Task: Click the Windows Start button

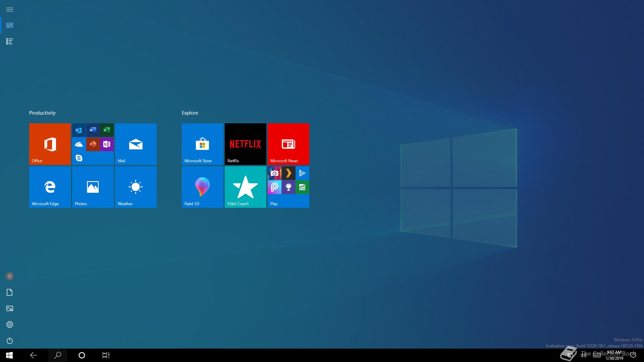Action: pyautogui.click(x=9, y=355)
